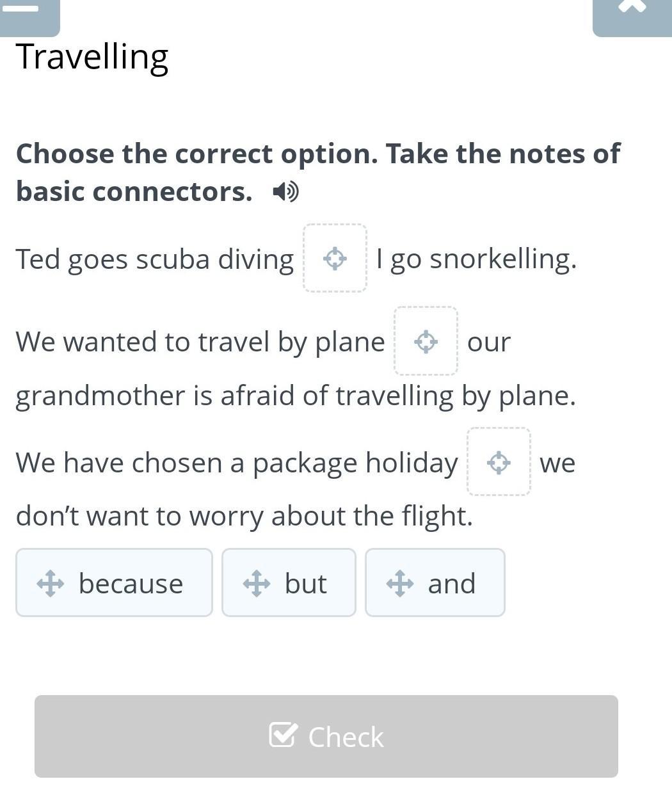
Task: Click the 'I go snorkelling.' sentence text
Action: click(476, 259)
